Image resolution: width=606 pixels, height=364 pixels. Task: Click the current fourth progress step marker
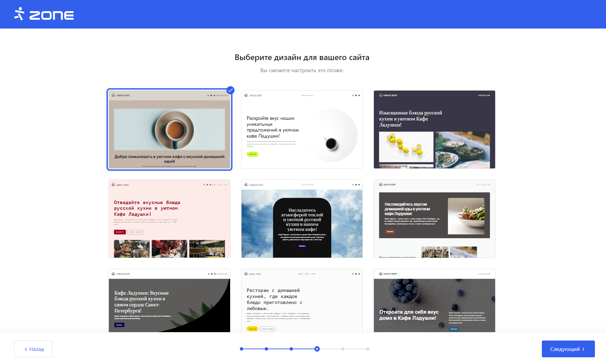click(317, 349)
